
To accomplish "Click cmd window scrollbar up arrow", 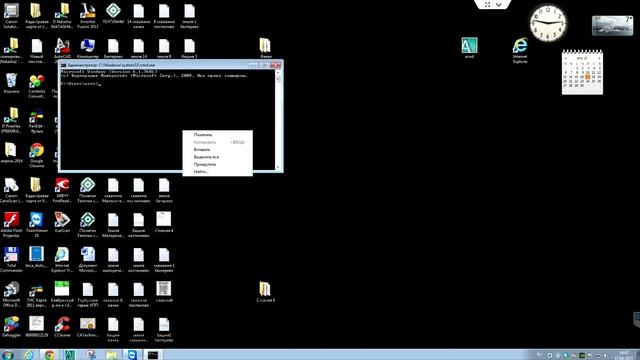I will [278, 73].
